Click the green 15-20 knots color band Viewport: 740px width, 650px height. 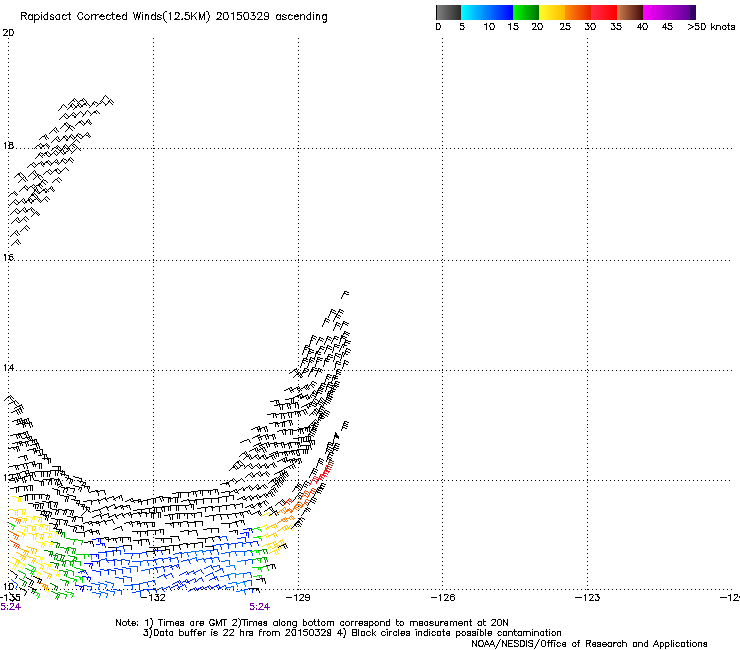(525, 12)
